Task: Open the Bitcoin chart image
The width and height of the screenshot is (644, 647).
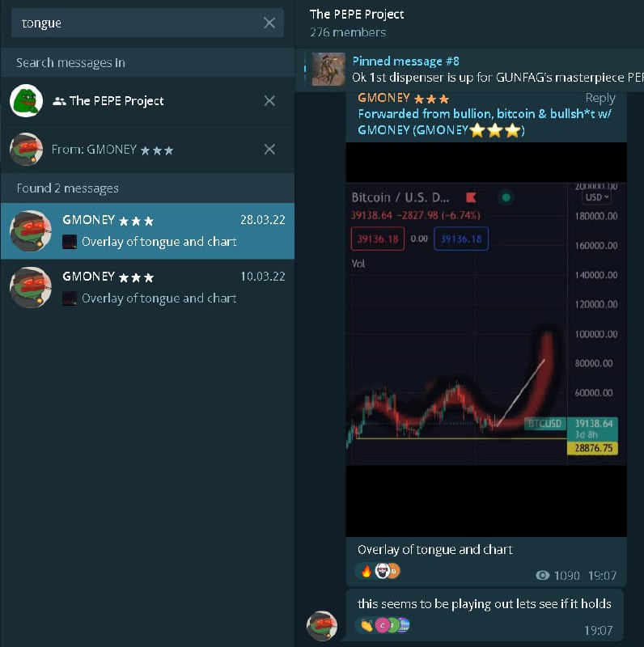Action: [486, 339]
